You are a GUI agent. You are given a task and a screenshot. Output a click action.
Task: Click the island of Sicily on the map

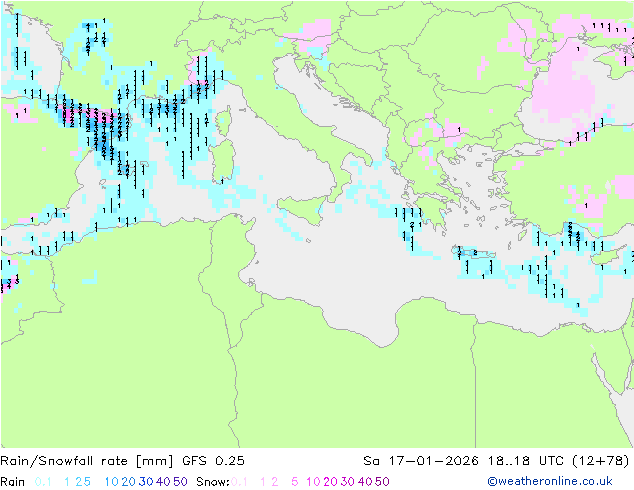(x=304, y=209)
